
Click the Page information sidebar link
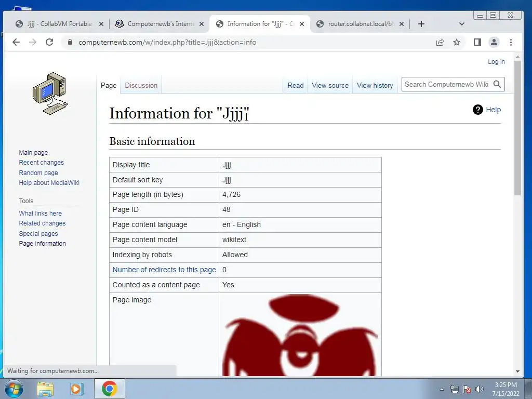[43, 243]
